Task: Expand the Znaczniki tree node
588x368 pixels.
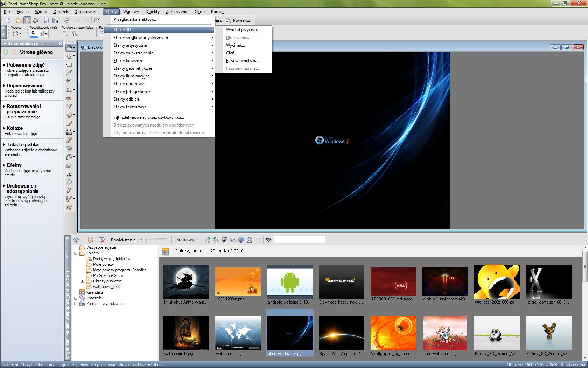Action: pyautogui.click(x=76, y=298)
